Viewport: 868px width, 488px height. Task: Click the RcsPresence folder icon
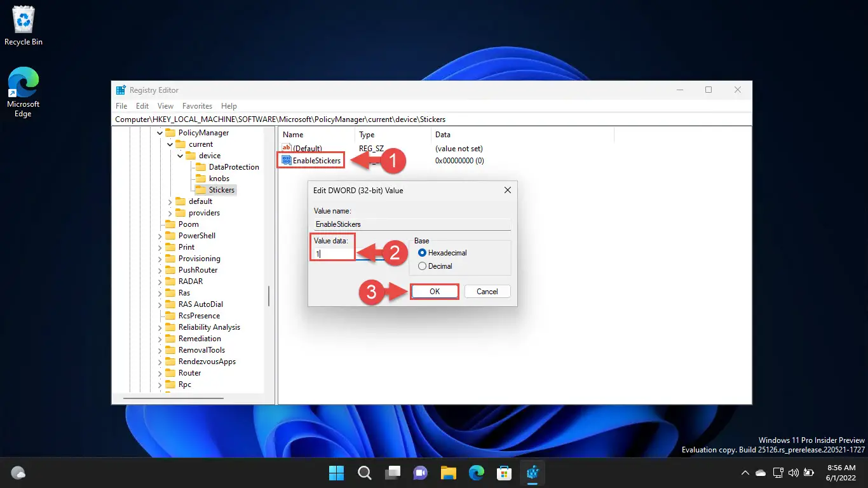170,316
